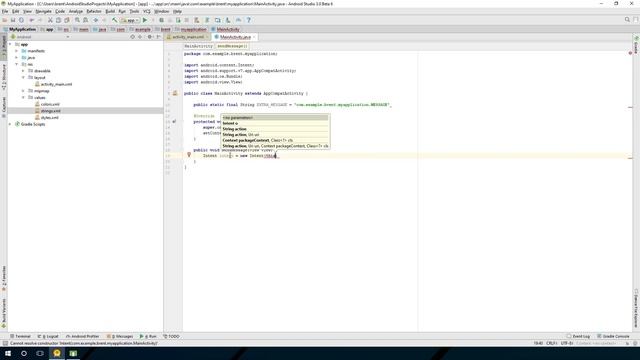Open the TODO tool window

tap(171, 336)
